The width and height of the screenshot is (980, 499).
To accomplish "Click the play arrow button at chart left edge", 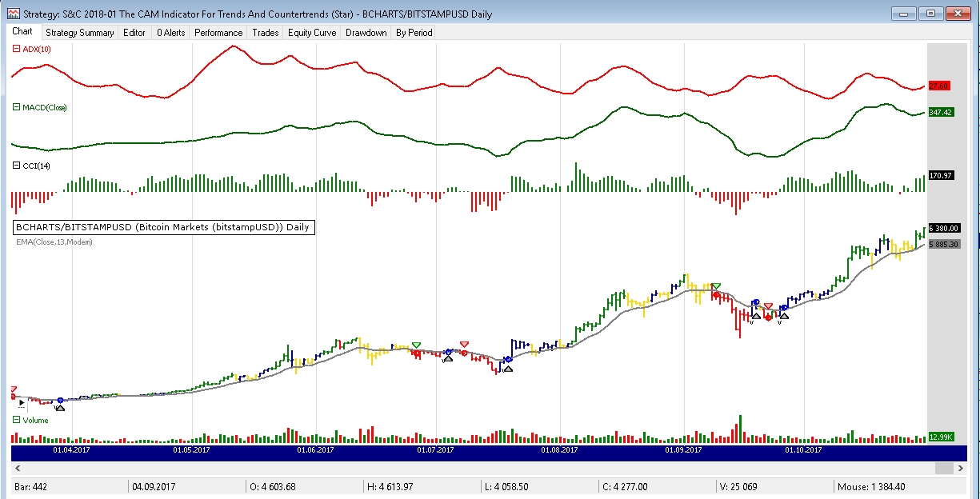I will 22,404.
